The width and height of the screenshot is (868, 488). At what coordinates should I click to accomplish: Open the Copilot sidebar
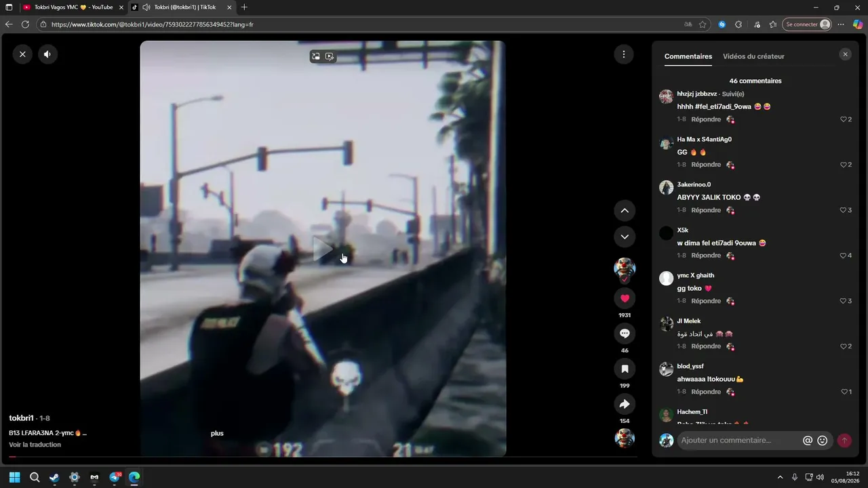(x=858, y=24)
